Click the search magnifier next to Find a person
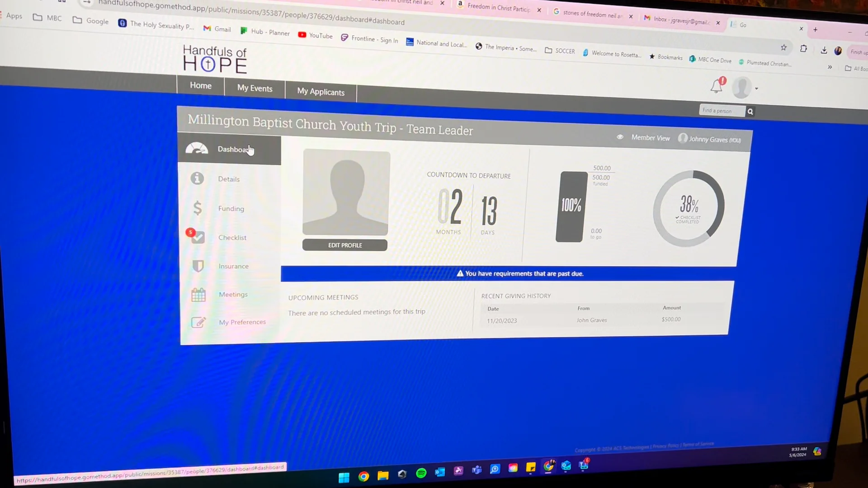 point(750,112)
